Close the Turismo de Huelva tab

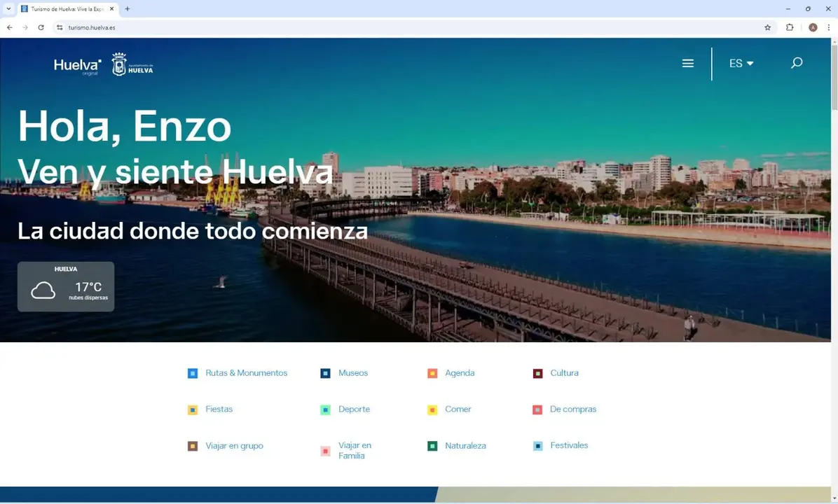click(x=111, y=9)
